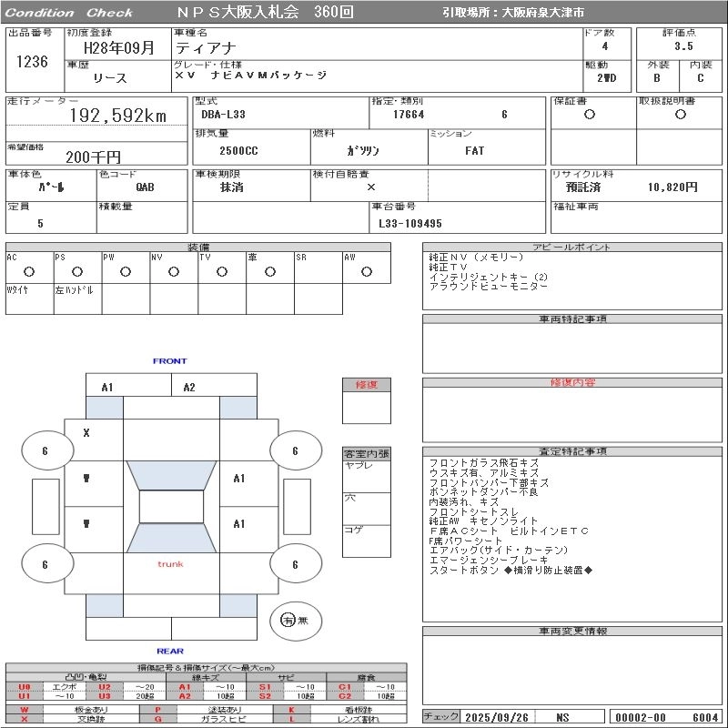Click the circled 有 spare tire indicator

[x=288, y=620]
